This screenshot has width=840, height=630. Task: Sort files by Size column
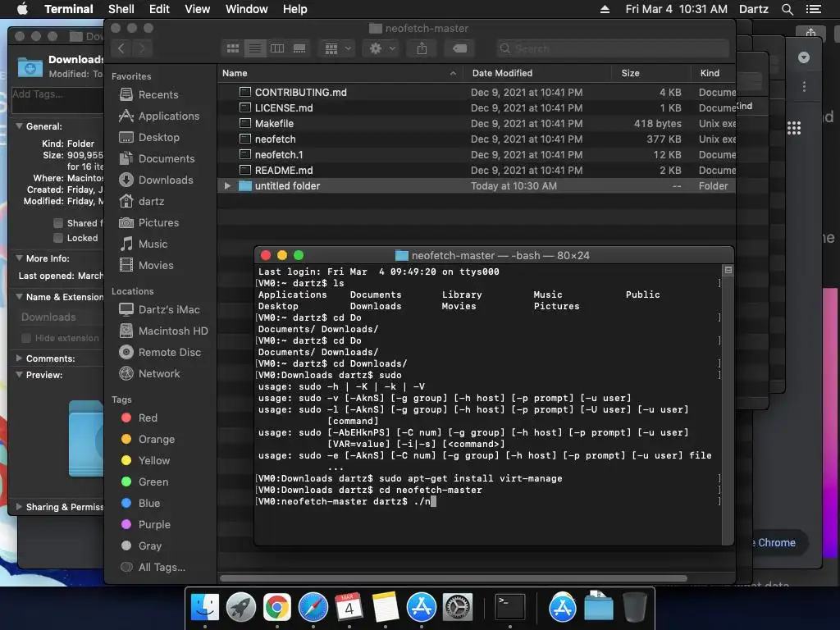pos(651,73)
